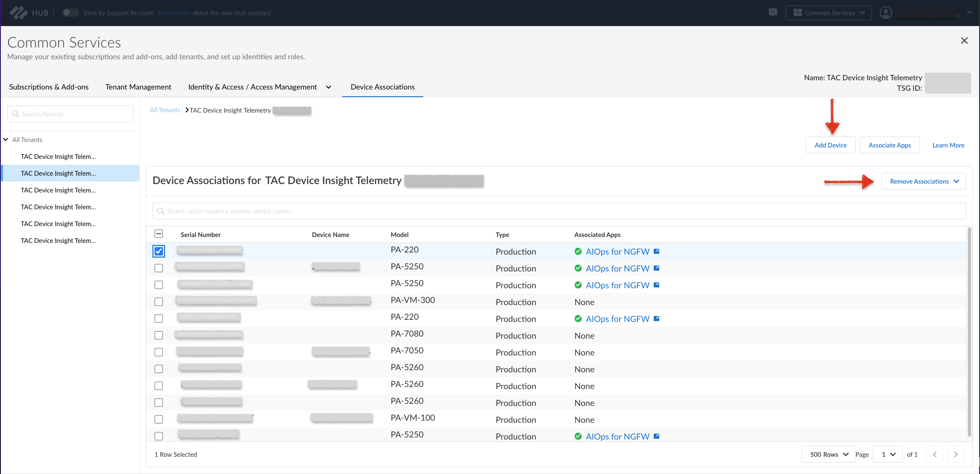Screen dimensions: 980x474
Task: Uncheck the selected PA-220 first row checkbox
Action: (159, 251)
